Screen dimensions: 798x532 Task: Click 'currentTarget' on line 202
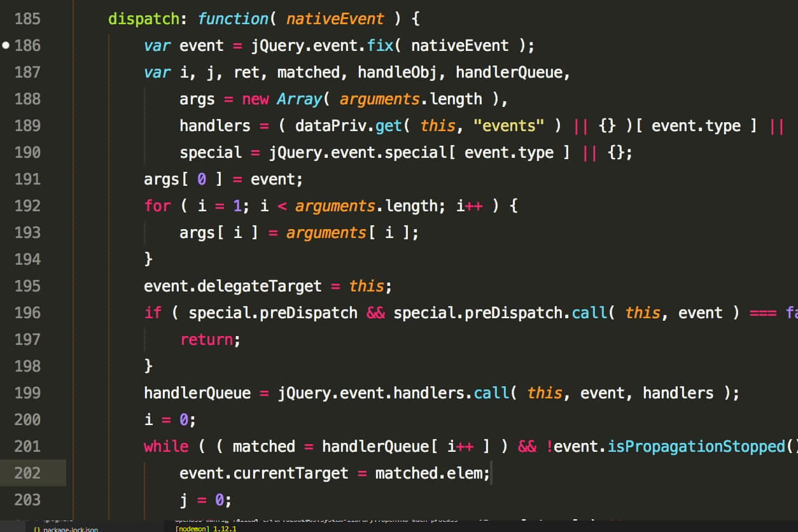point(291,473)
